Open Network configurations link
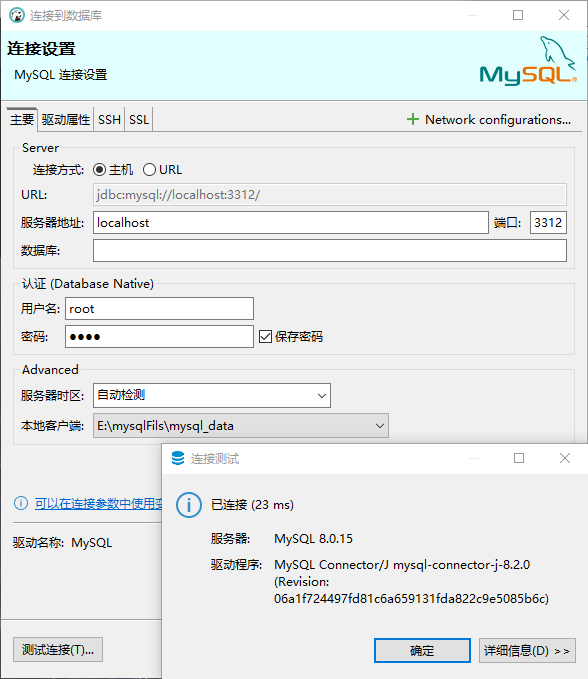The image size is (588, 679). click(498, 120)
